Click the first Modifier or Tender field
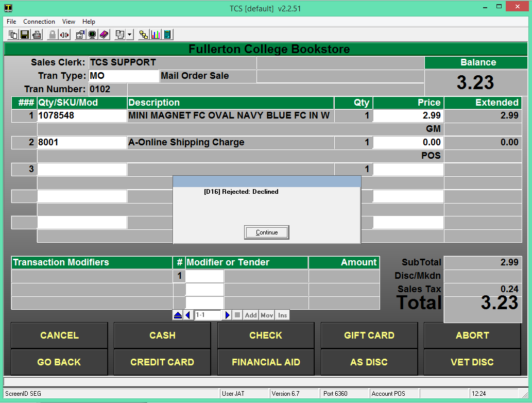The image size is (532, 403). click(x=204, y=276)
